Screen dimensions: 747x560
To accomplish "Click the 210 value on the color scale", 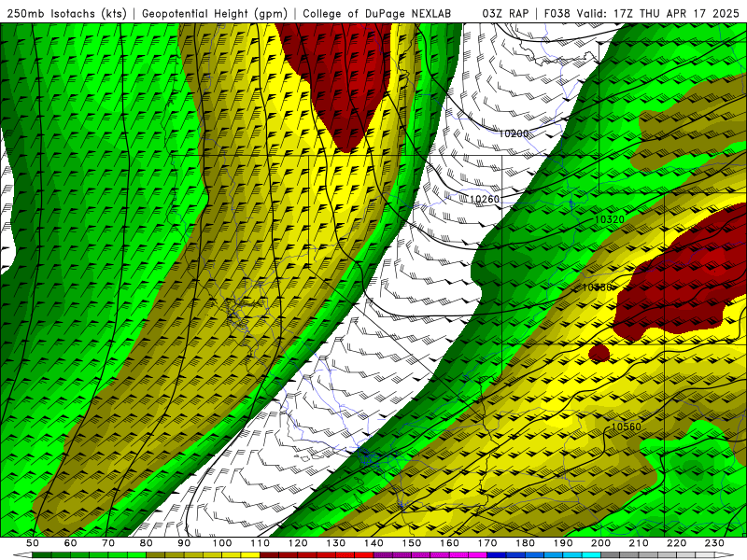I will [x=639, y=543].
